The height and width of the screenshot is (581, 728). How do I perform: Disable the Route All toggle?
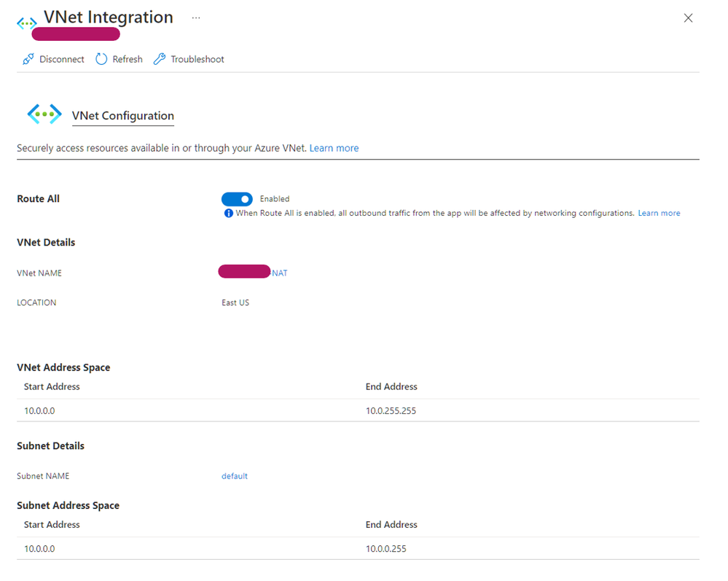pyautogui.click(x=237, y=199)
